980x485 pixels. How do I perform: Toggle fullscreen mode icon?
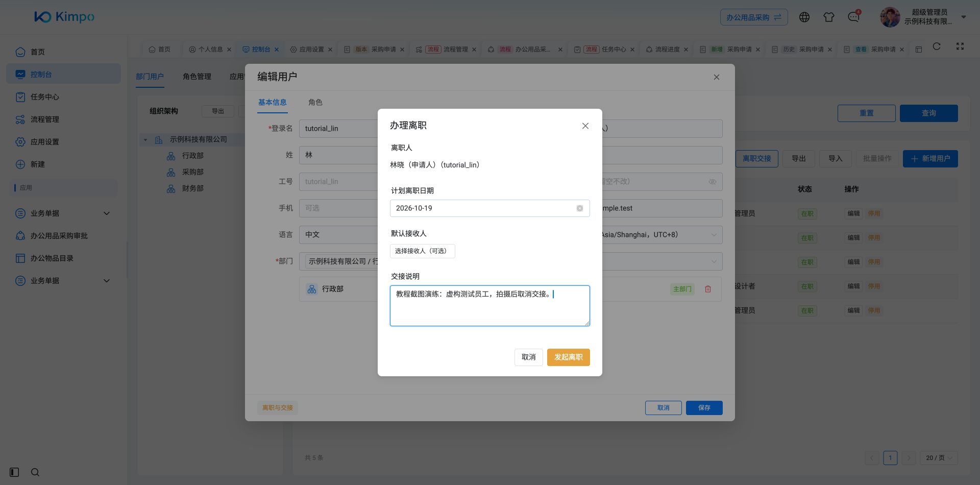[x=960, y=46]
